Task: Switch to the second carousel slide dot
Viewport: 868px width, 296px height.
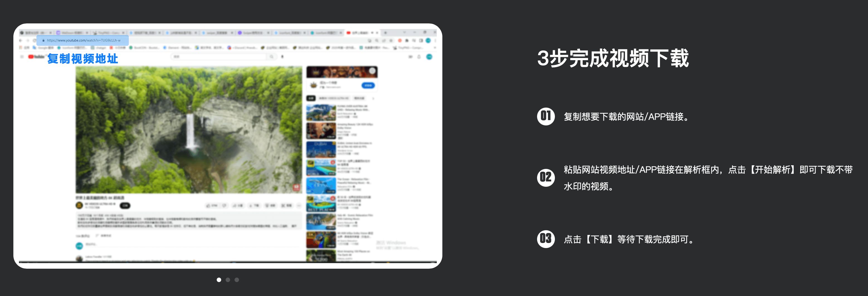Action: [x=228, y=280]
